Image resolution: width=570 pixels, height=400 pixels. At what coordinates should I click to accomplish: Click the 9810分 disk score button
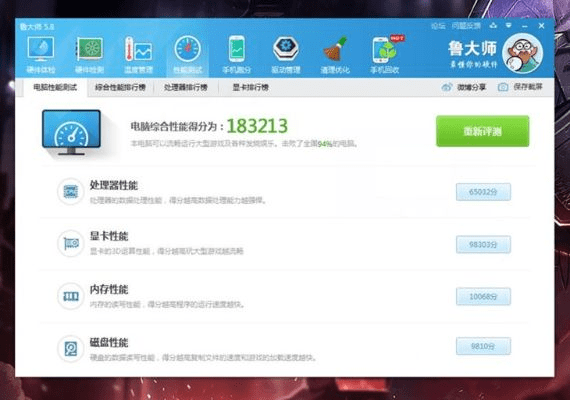tap(483, 346)
